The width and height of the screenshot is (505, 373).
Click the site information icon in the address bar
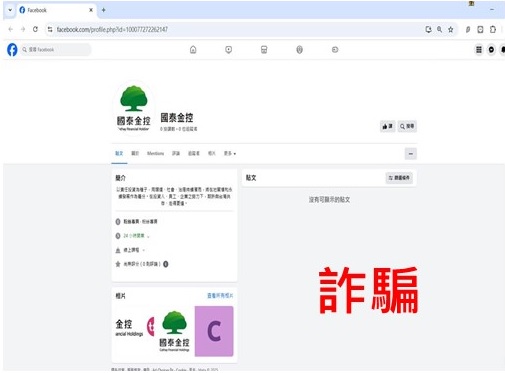(50, 29)
